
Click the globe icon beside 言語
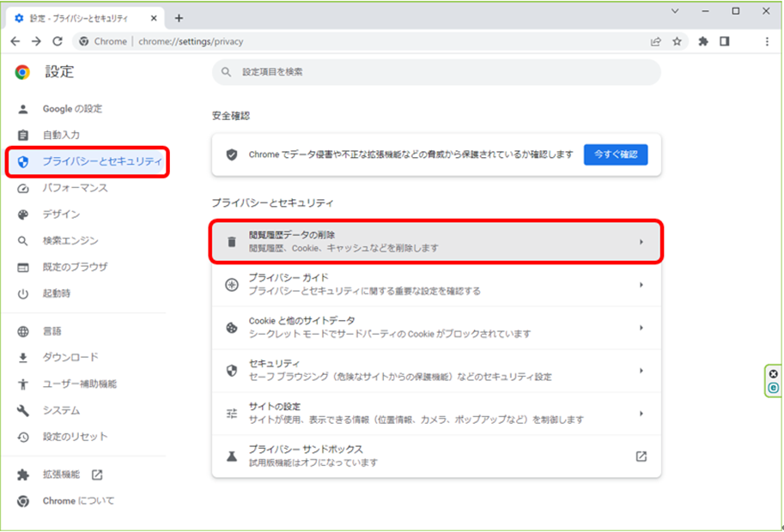pyautogui.click(x=23, y=331)
